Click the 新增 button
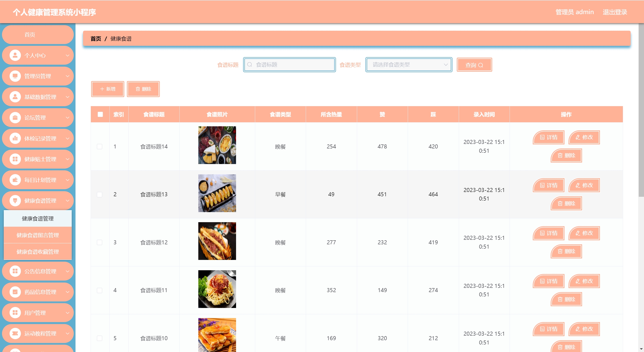Screen dimensions: 644x352 [107, 89]
